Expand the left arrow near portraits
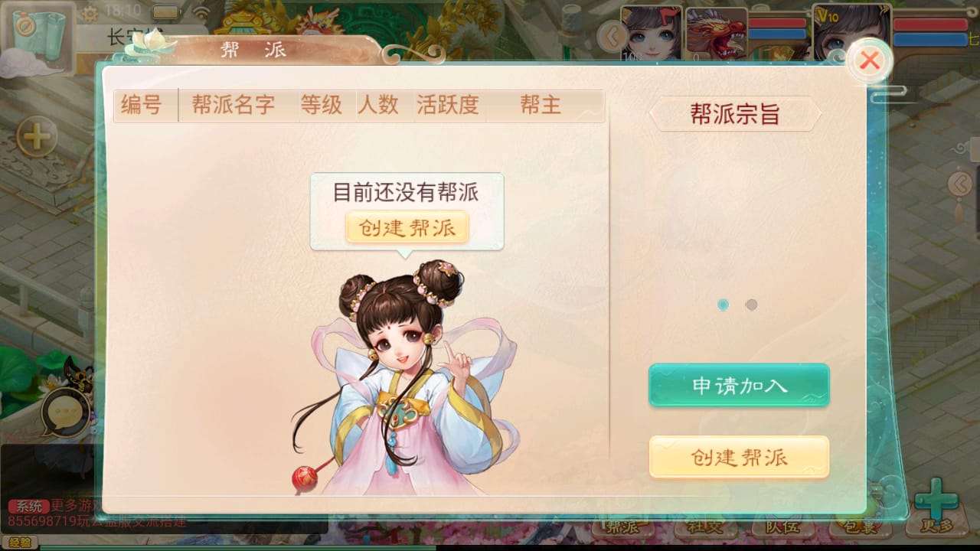This screenshot has width=980, height=551. [610, 35]
